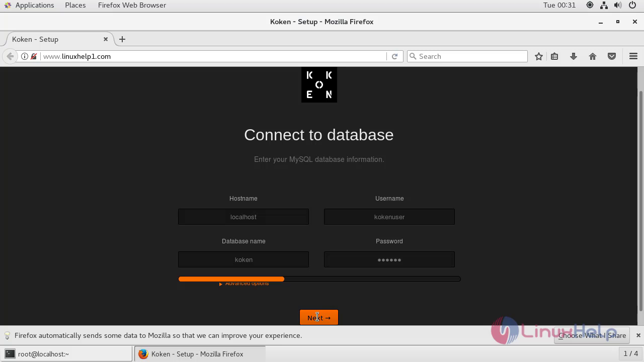The width and height of the screenshot is (644, 362).
Task: Focus the Hostname field
Action: 244,217
